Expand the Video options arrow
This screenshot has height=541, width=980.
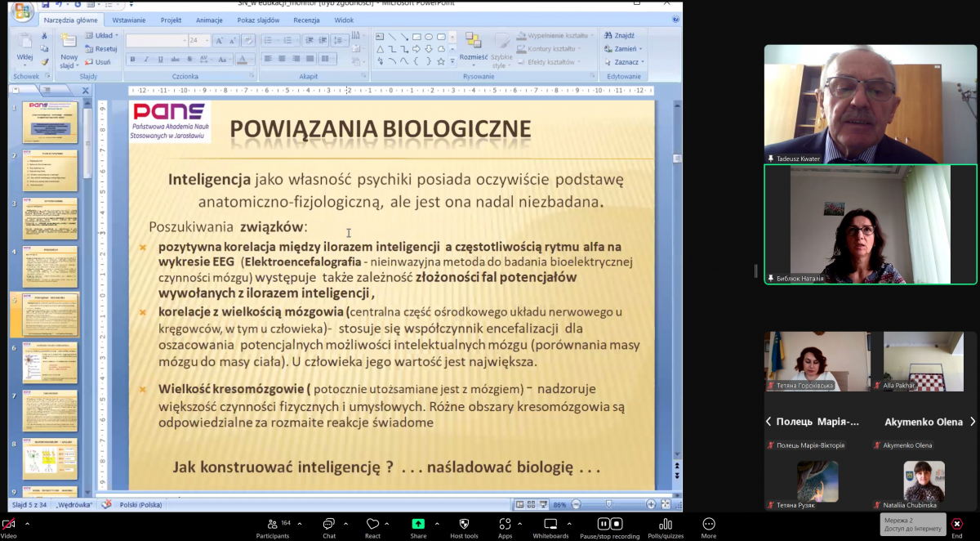27,523
